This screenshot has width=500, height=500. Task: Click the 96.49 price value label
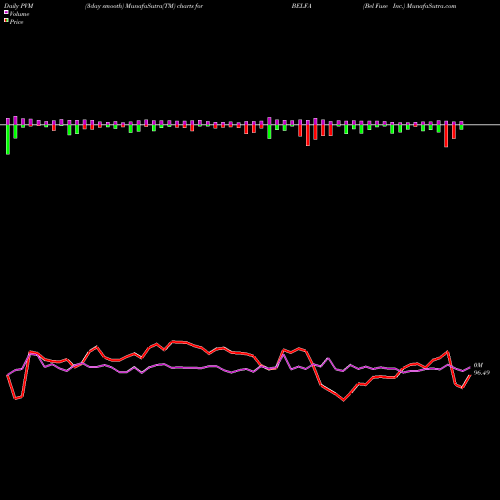[482, 373]
